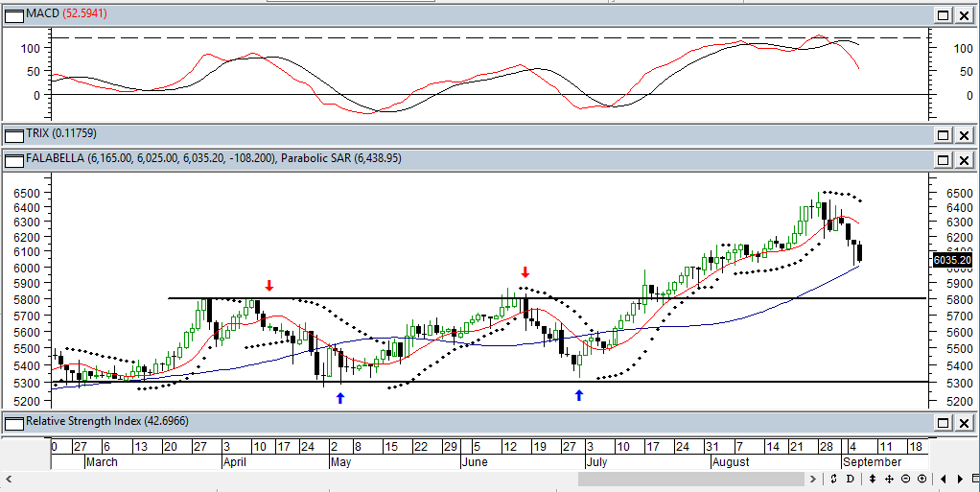The height and width of the screenshot is (492, 980).
Task: Expand the collapsed TRIX pane
Action: coord(944,135)
